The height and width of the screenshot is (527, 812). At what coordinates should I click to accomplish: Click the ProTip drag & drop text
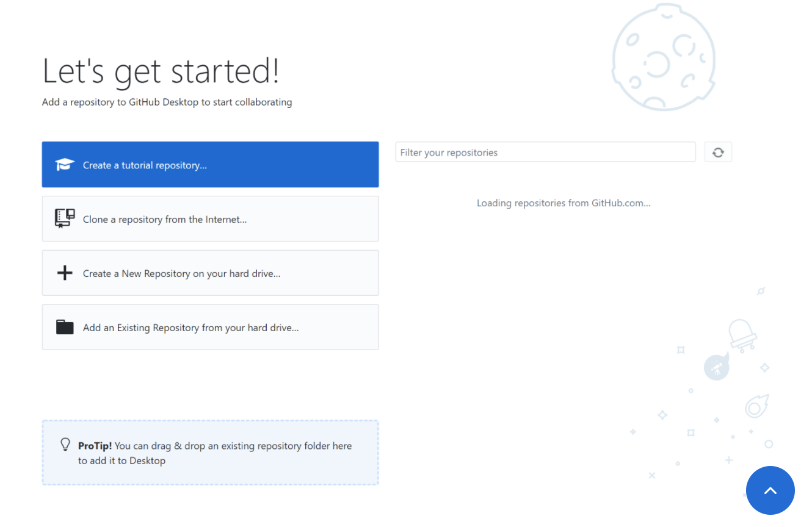[215, 453]
